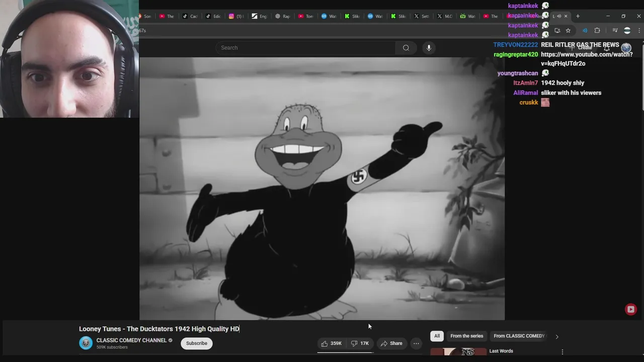This screenshot has height=362, width=644.
Task: Click the '509K subscribers' text
Action: click(112, 347)
